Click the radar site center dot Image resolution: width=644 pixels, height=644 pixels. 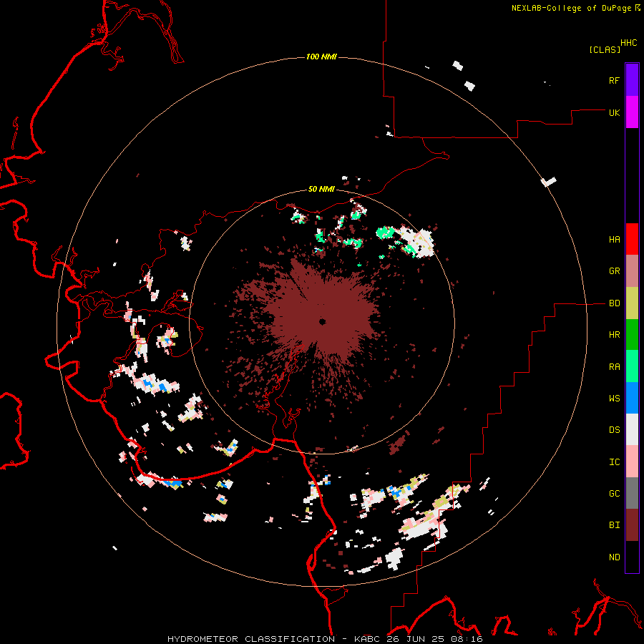click(x=323, y=321)
